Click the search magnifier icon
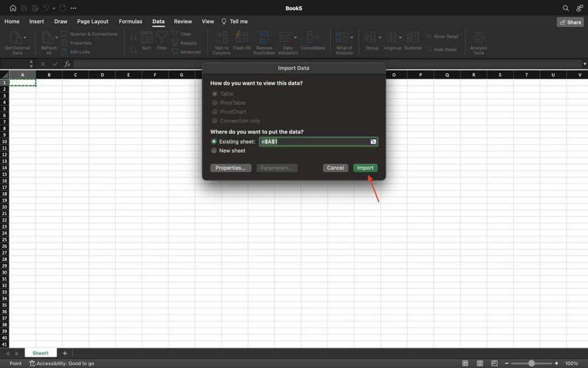This screenshot has width=588, height=368. 566,8
